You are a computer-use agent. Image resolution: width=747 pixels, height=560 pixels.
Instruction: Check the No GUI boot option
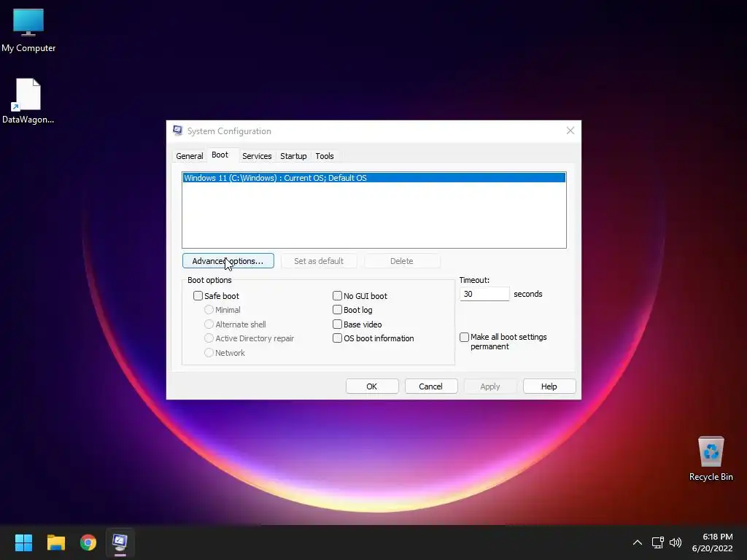(337, 296)
